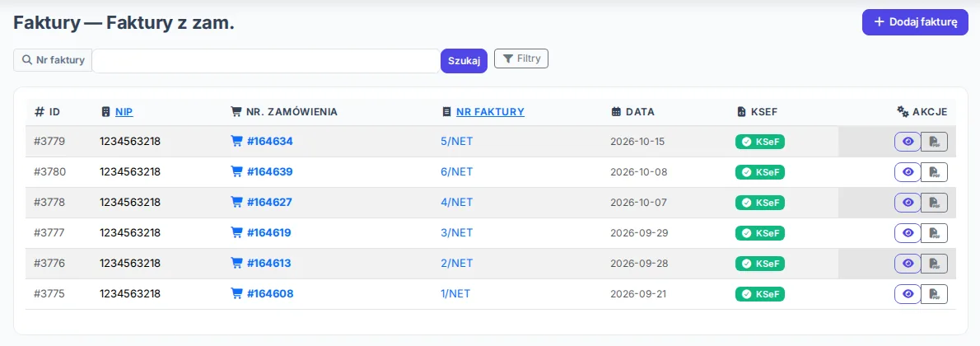The width and height of the screenshot is (980, 346).
Task: View invoice 5/NET with the eye icon
Action: tap(908, 142)
